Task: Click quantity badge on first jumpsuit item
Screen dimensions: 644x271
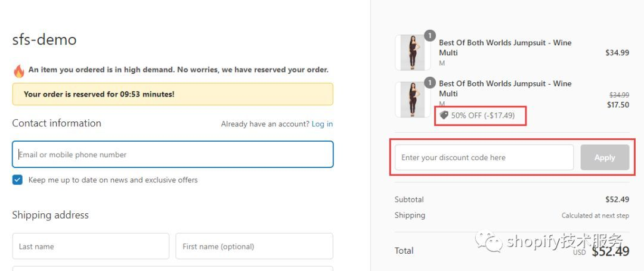Action: click(429, 36)
